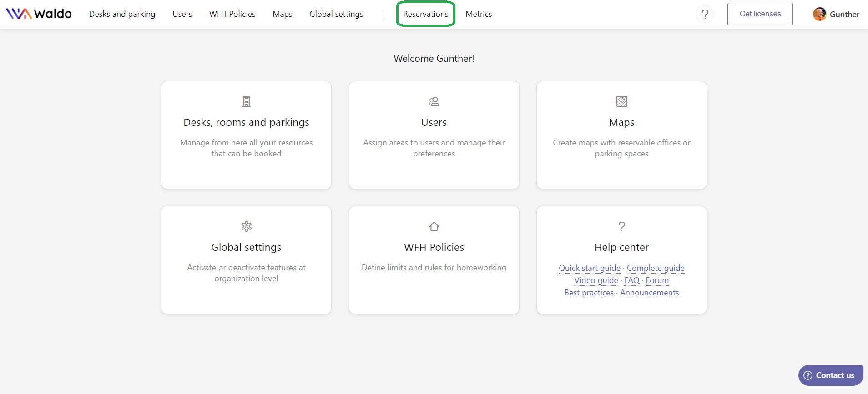Open the FAQ link in Help center

632,280
